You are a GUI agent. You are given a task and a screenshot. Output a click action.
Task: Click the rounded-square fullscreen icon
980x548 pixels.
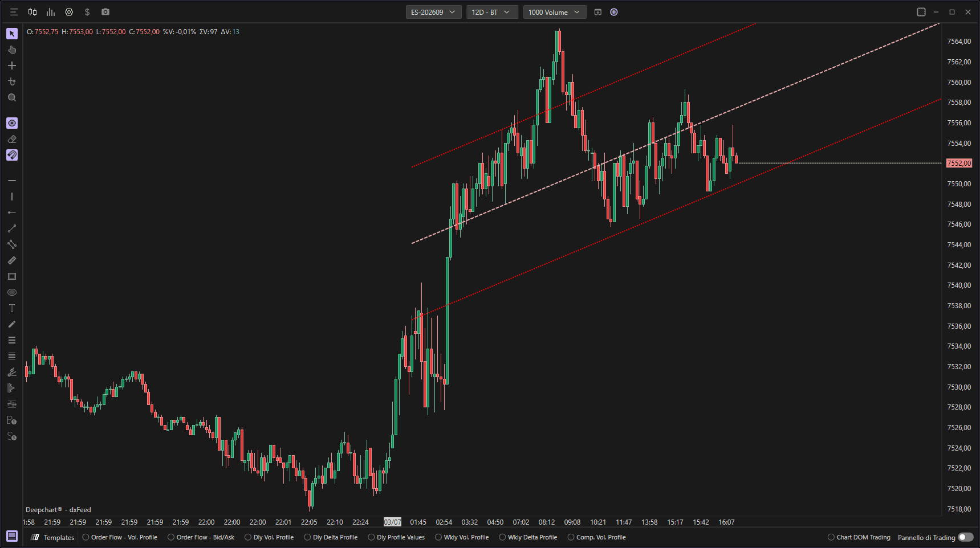click(921, 12)
